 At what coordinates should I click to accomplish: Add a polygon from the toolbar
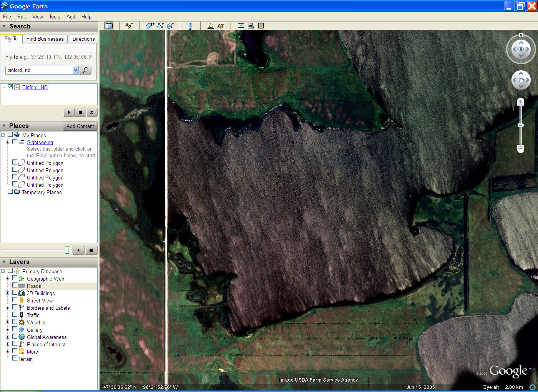point(149,26)
